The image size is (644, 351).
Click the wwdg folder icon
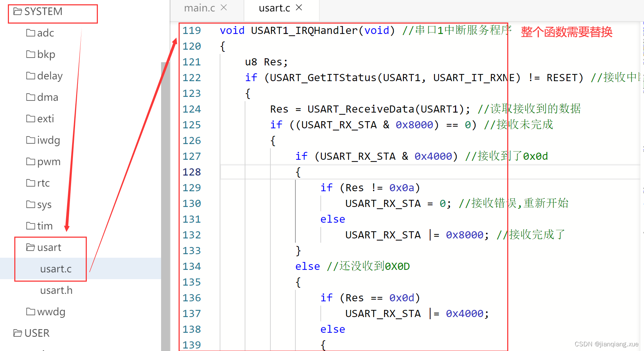pos(31,312)
